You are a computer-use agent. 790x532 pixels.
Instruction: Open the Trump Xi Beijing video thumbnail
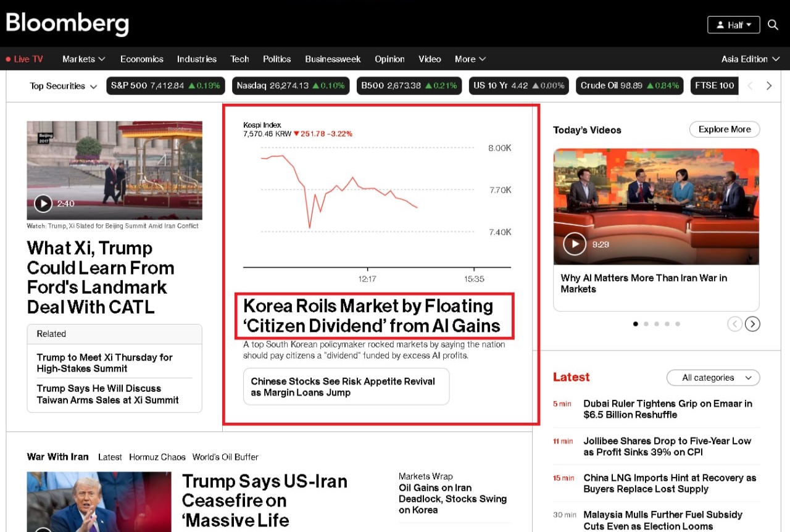tap(115, 170)
